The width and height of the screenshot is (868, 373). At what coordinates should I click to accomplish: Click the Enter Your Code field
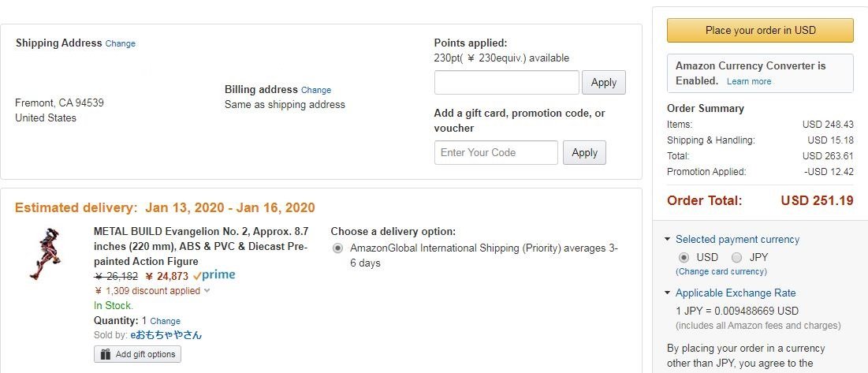(496, 153)
